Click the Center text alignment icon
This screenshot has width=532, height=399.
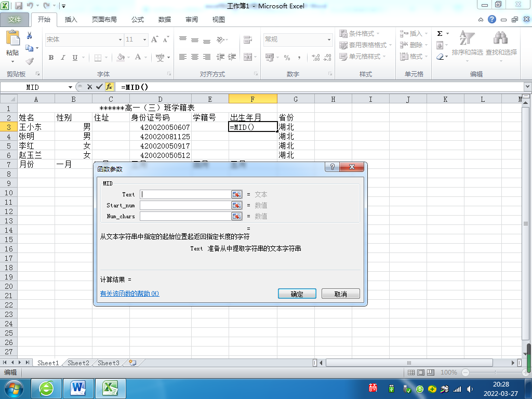(195, 57)
